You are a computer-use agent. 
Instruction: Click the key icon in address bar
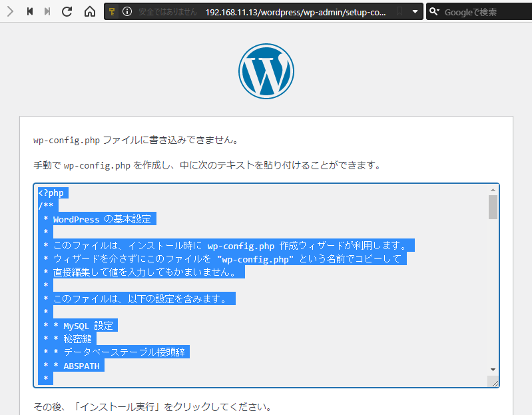(x=112, y=12)
